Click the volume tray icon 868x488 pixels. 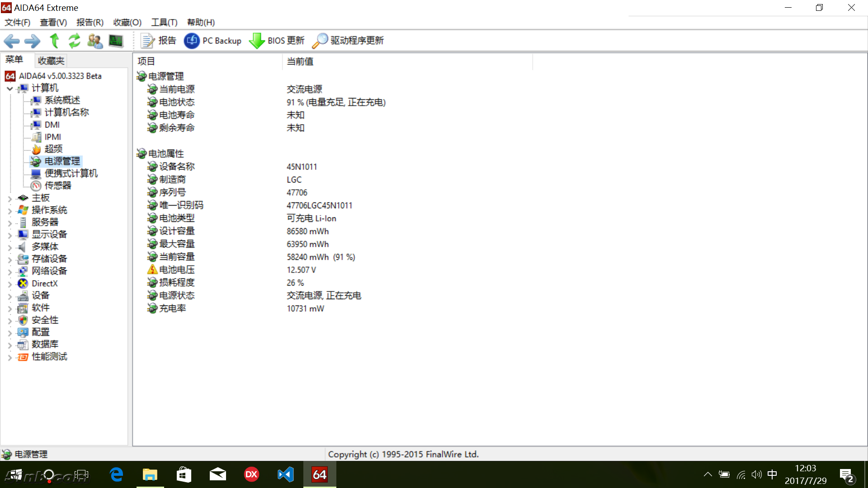(x=756, y=474)
